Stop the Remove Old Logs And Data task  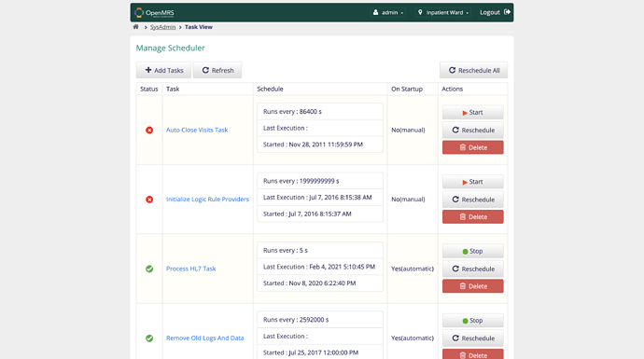tap(472, 321)
